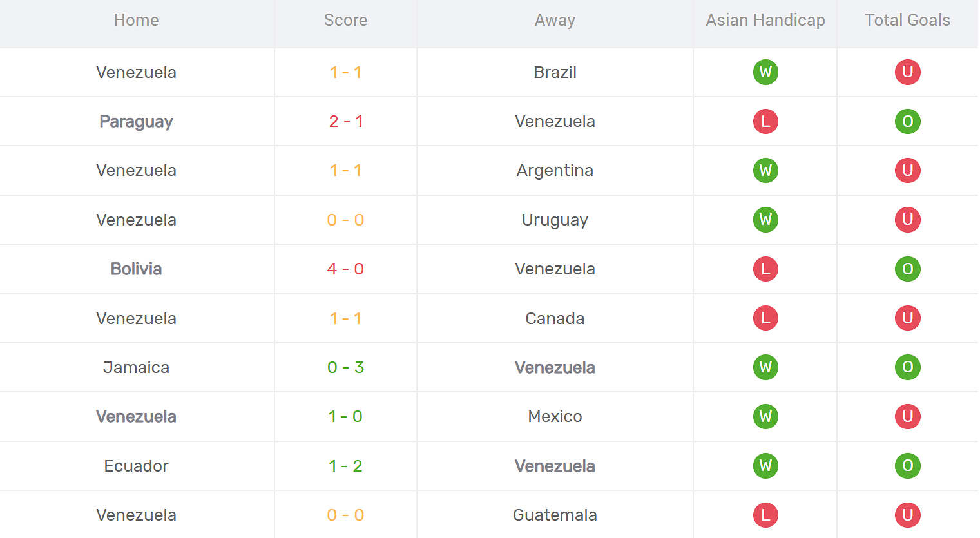The image size is (980, 538).
Task: Click the Total Goals column header
Action: click(x=907, y=20)
